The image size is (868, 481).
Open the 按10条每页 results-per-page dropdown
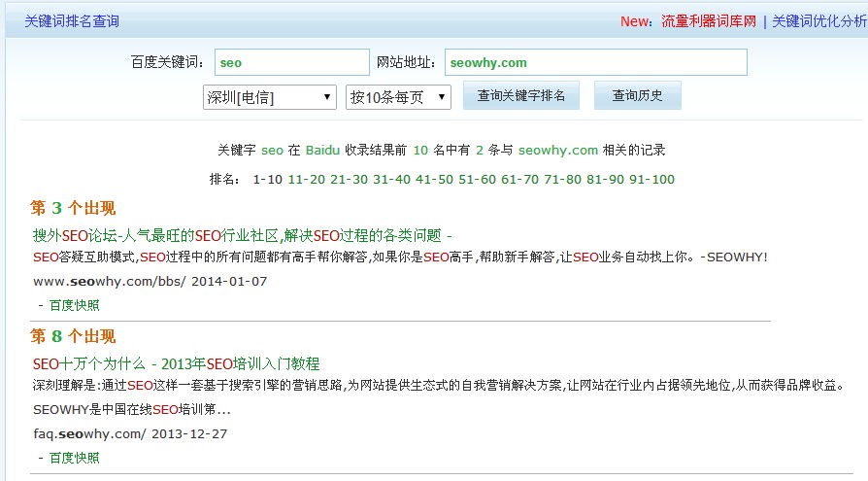tap(398, 97)
